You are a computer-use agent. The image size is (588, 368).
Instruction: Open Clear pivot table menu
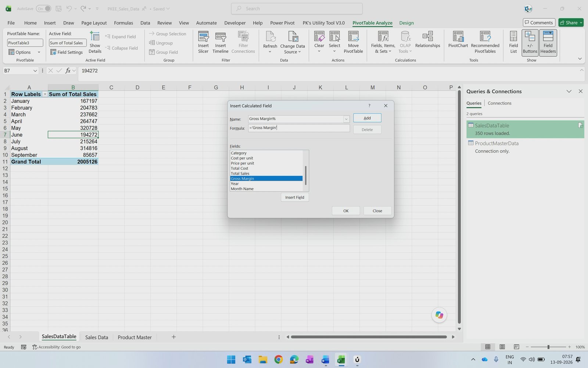(319, 42)
